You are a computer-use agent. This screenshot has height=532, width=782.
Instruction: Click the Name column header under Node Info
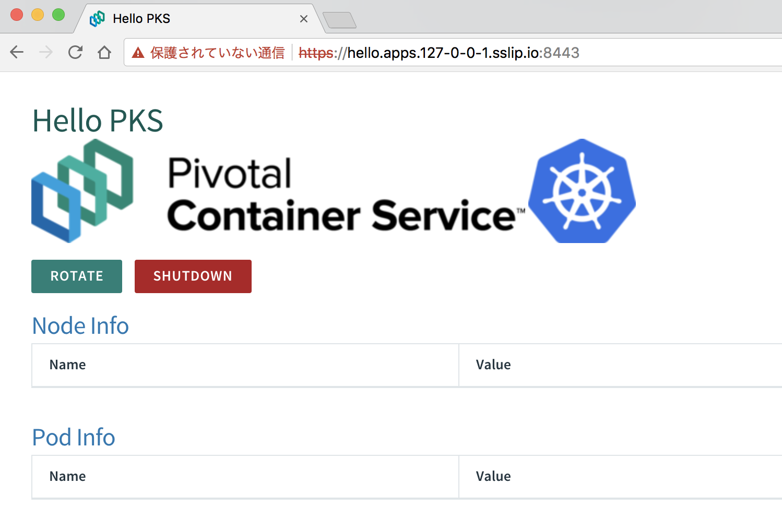[67, 365]
